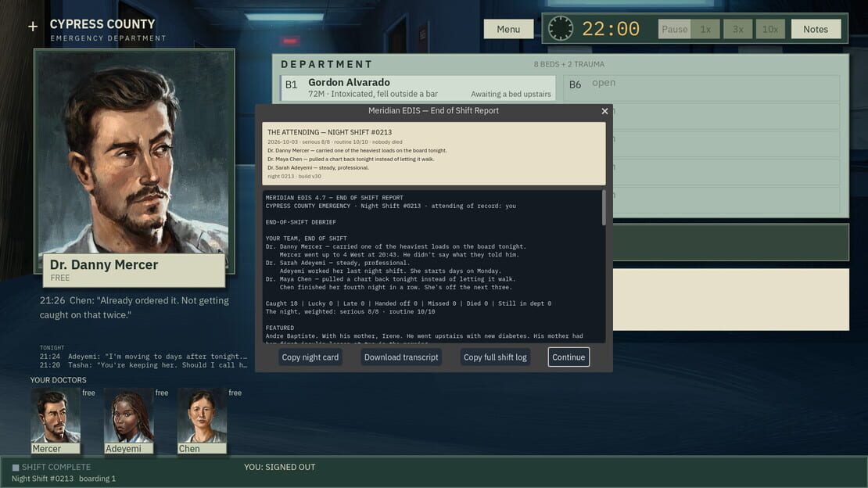Click the open bed B6 slot
Image resolution: width=868 pixels, height=488 pixels.
click(701, 88)
